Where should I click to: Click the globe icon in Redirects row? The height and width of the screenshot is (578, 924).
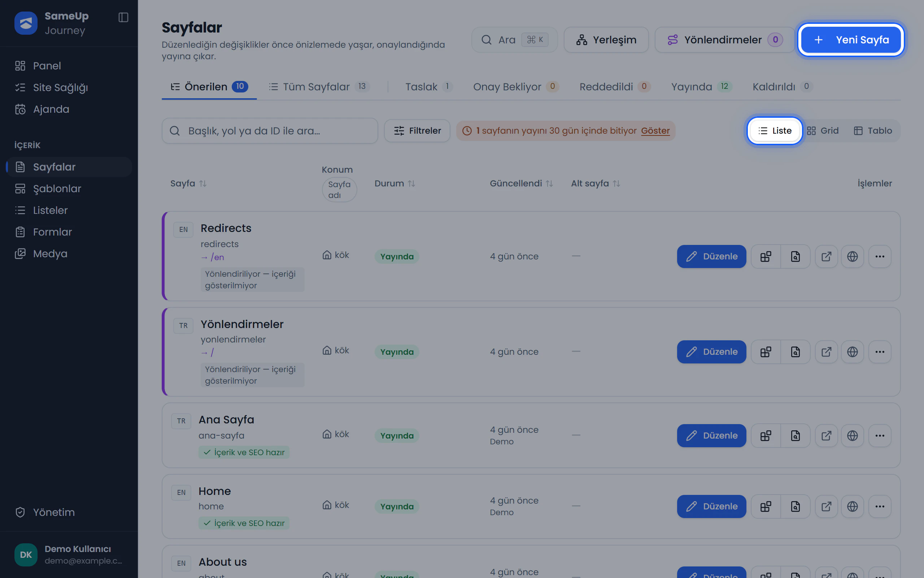pyautogui.click(x=852, y=256)
